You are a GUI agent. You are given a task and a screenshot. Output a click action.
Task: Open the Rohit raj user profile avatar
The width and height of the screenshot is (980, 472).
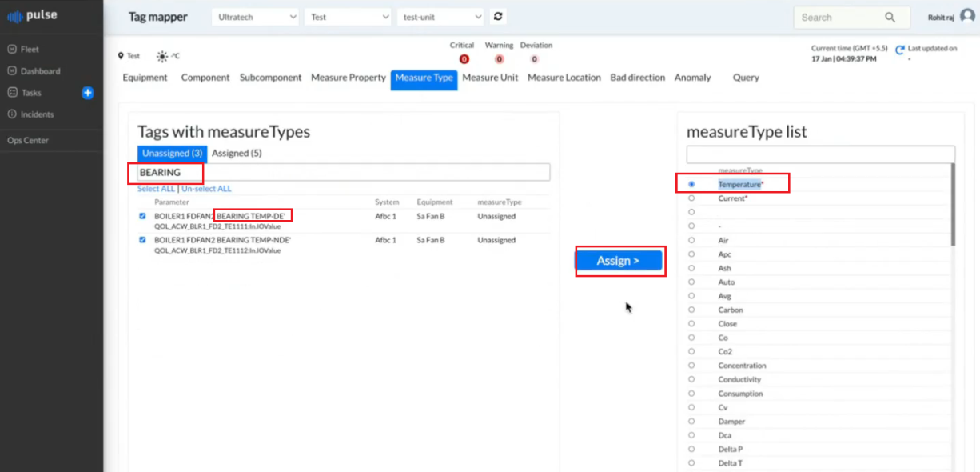pyautogui.click(x=967, y=17)
